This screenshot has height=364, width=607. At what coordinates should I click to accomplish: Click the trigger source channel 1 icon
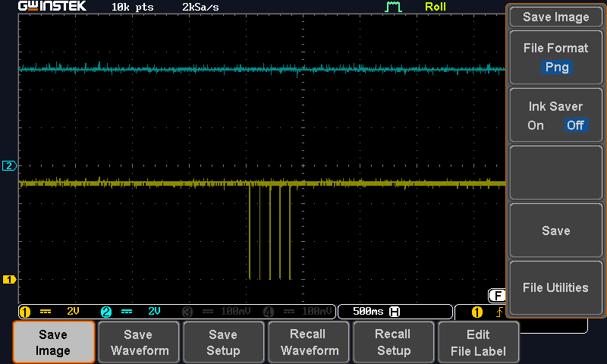coord(477,312)
